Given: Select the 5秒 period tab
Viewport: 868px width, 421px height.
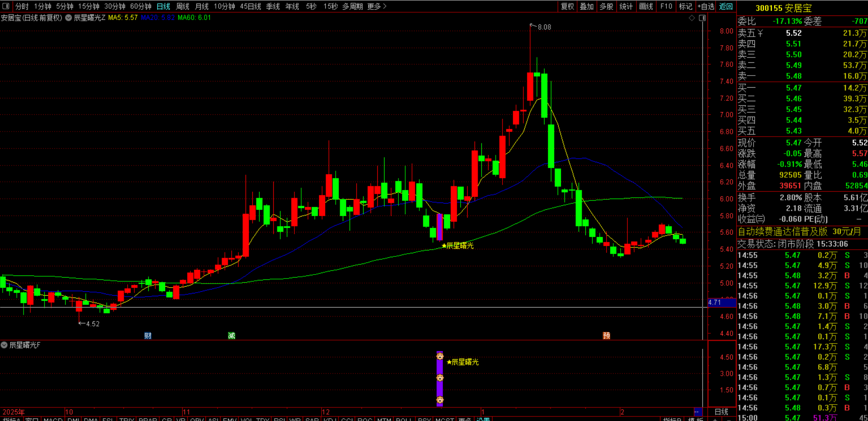Looking at the screenshot, I should click(x=311, y=6).
